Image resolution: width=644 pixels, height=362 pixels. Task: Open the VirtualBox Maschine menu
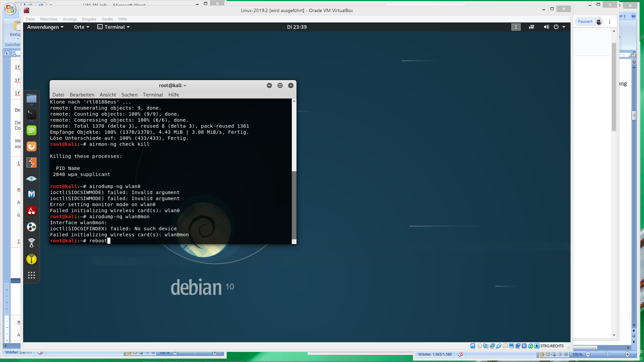click(x=49, y=19)
